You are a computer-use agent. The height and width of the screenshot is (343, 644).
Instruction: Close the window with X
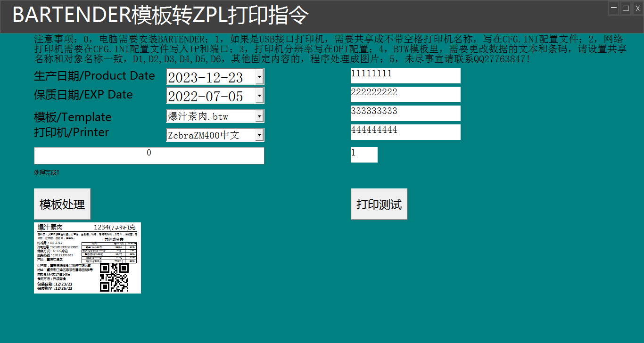pyautogui.click(x=637, y=8)
